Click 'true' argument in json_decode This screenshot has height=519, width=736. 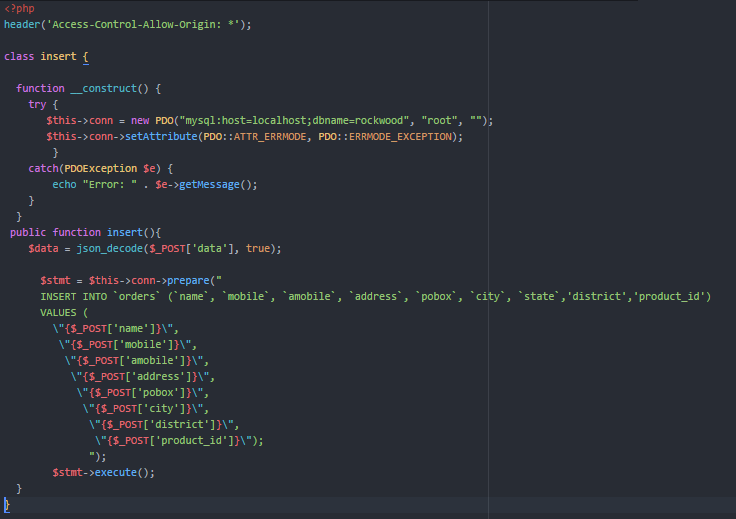point(258,248)
